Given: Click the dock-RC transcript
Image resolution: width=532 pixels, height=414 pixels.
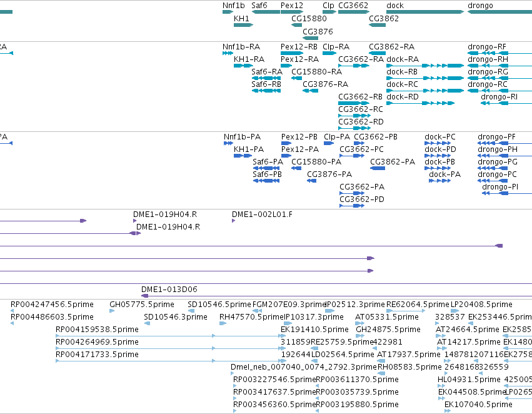Looking at the screenshot, I should coord(425,91).
